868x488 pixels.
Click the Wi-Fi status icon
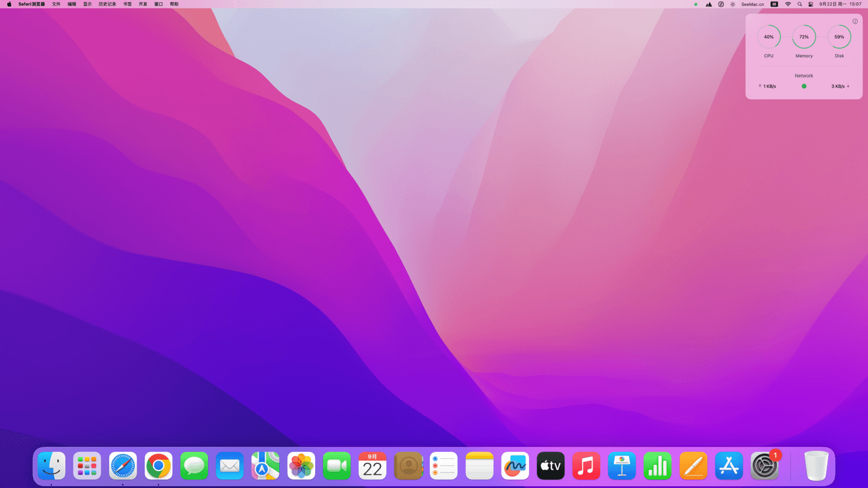788,4
